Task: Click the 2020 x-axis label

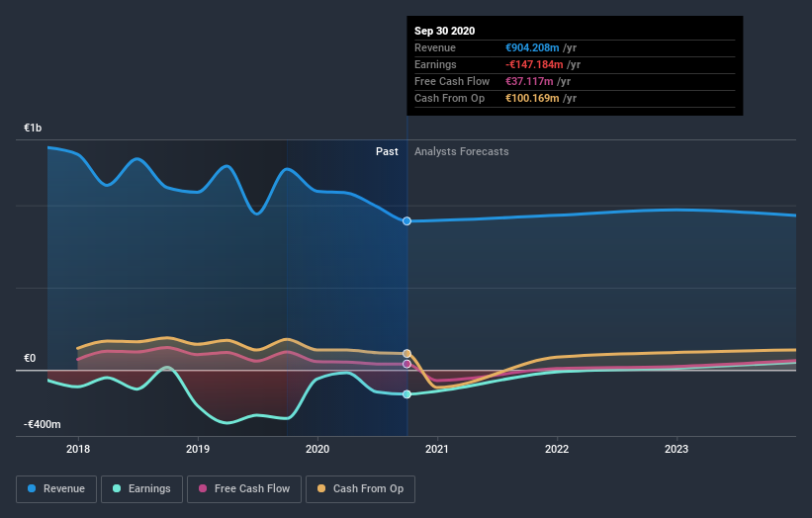Action: click(x=317, y=449)
